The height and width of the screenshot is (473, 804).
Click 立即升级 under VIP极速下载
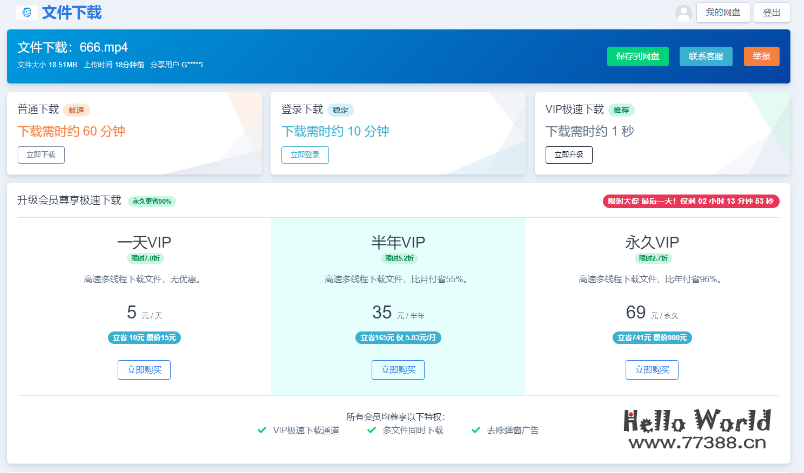pos(569,155)
